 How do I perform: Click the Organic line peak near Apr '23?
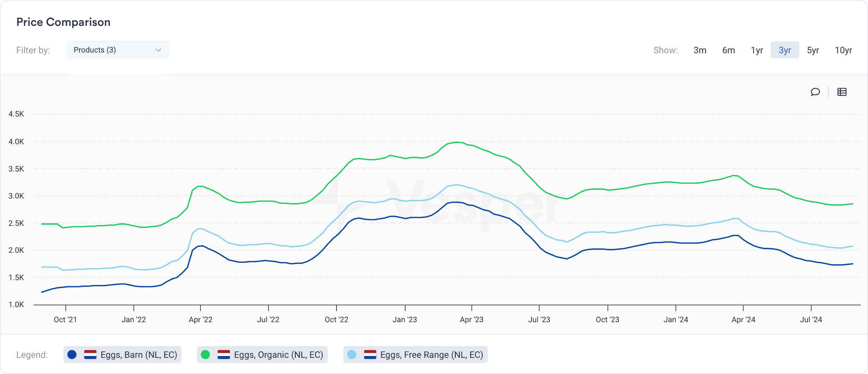(457, 142)
